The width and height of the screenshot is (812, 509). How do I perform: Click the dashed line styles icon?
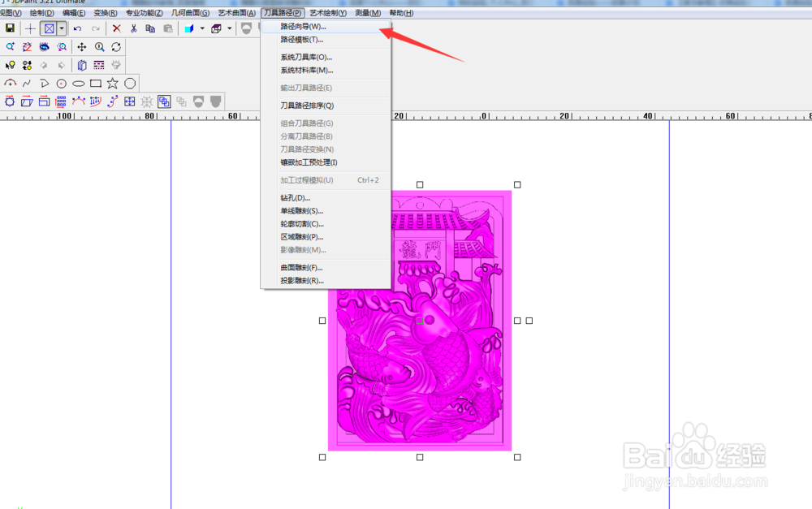point(99,65)
